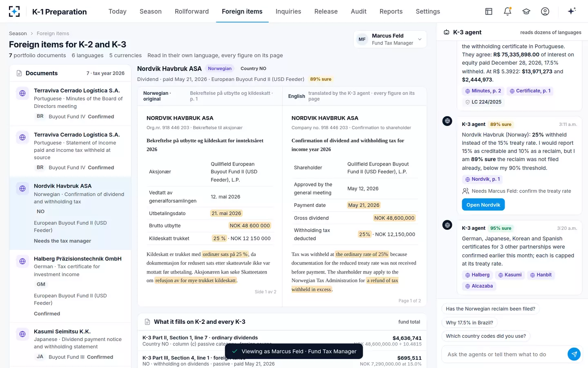This screenshot has width=588, height=368.
Task: Open the Terraviva 'Minutes of the Board' document
Action: click(x=70, y=103)
